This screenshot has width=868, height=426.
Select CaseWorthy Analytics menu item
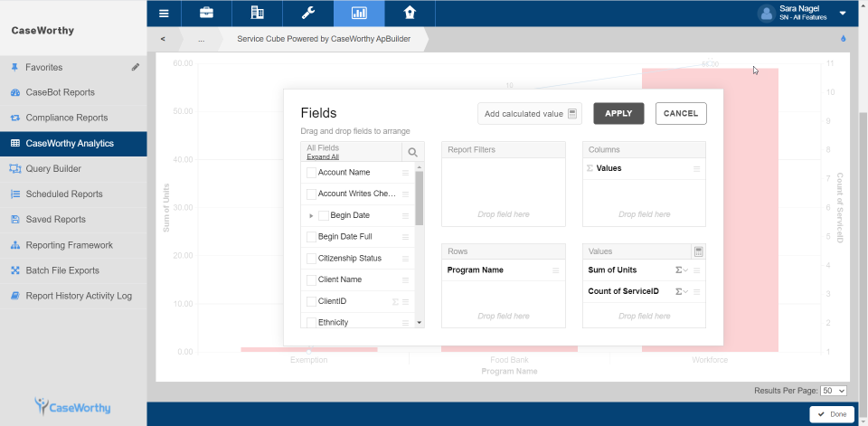(73, 144)
